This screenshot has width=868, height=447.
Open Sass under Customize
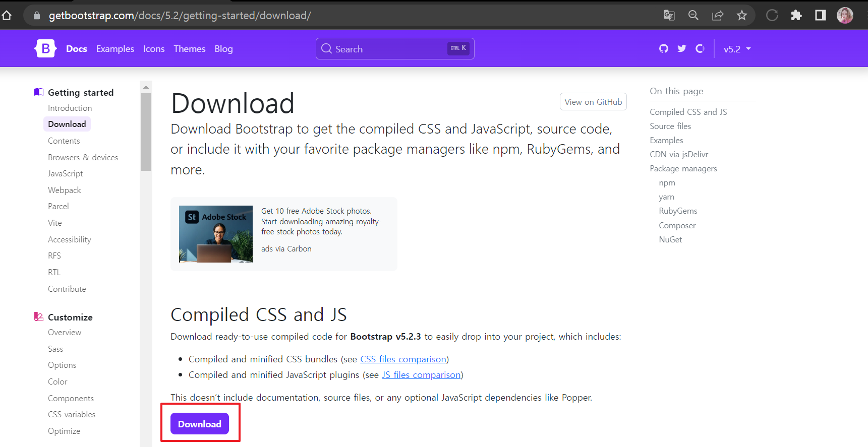[55, 349]
